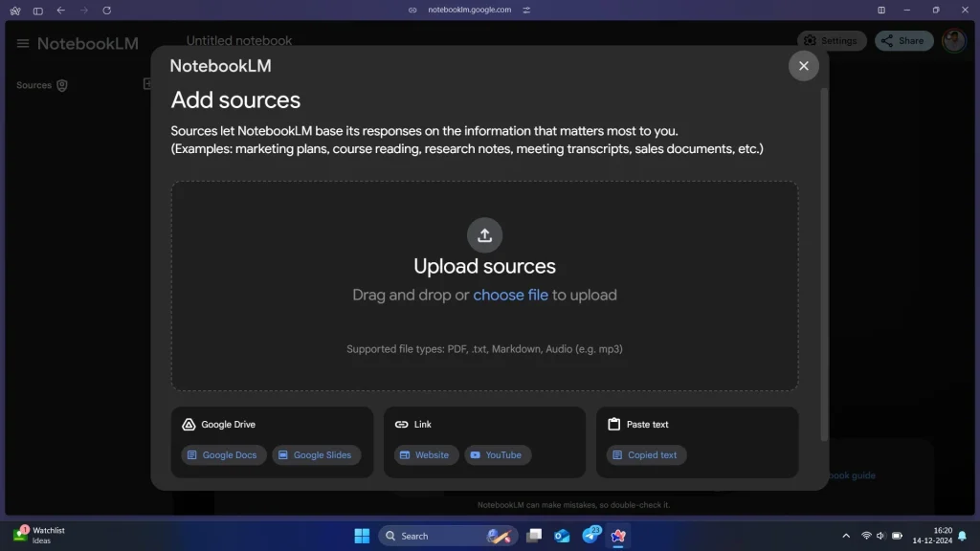Go forward in the browser
Viewport: 980px width, 551px height.
(84, 10)
